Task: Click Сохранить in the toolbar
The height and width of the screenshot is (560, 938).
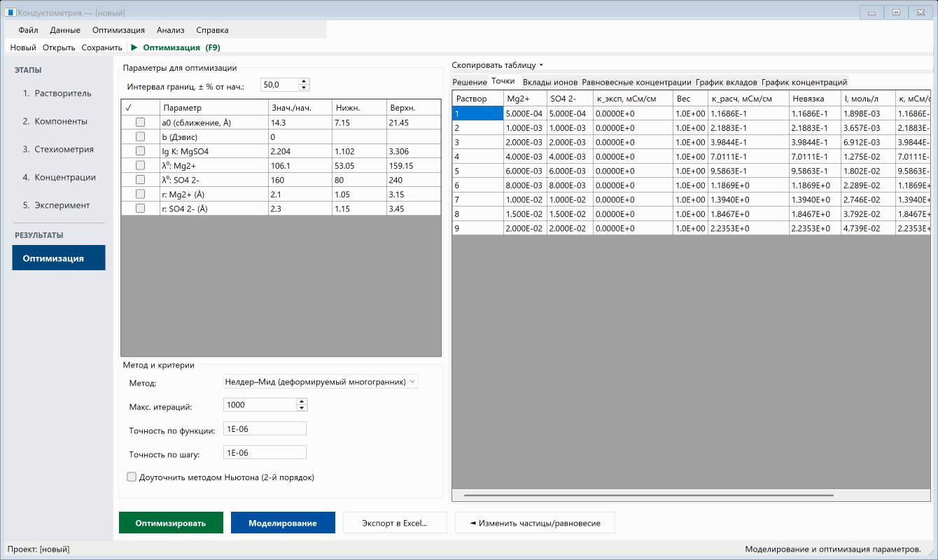Action: [x=101, y=48]
